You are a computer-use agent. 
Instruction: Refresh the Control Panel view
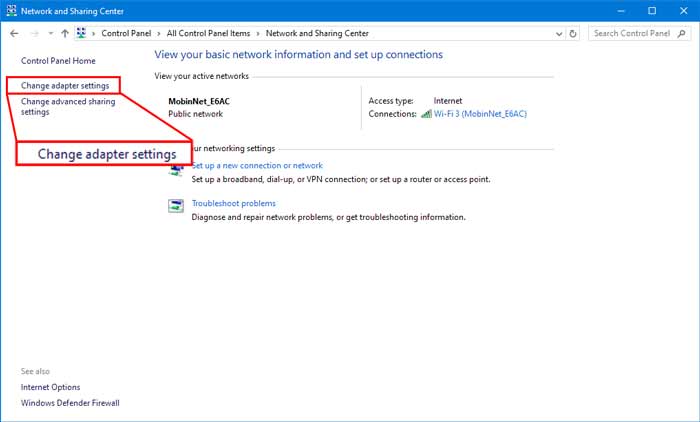[573, 33]
